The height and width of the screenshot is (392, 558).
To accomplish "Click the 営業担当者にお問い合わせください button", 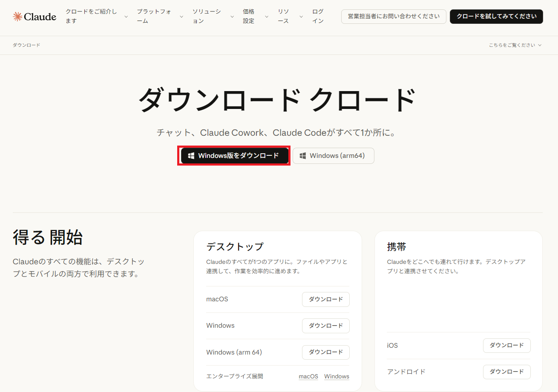I will pyautogui.click(x=394, y=17).
